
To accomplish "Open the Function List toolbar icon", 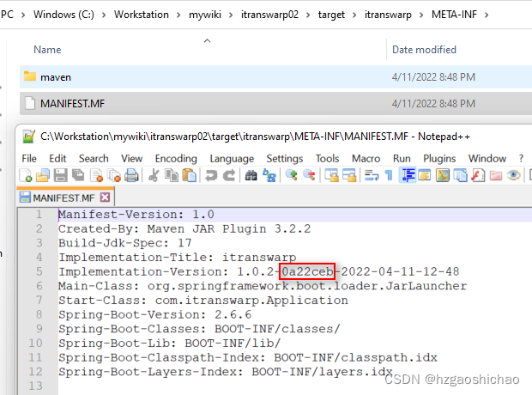I will (x=478, y=175).
